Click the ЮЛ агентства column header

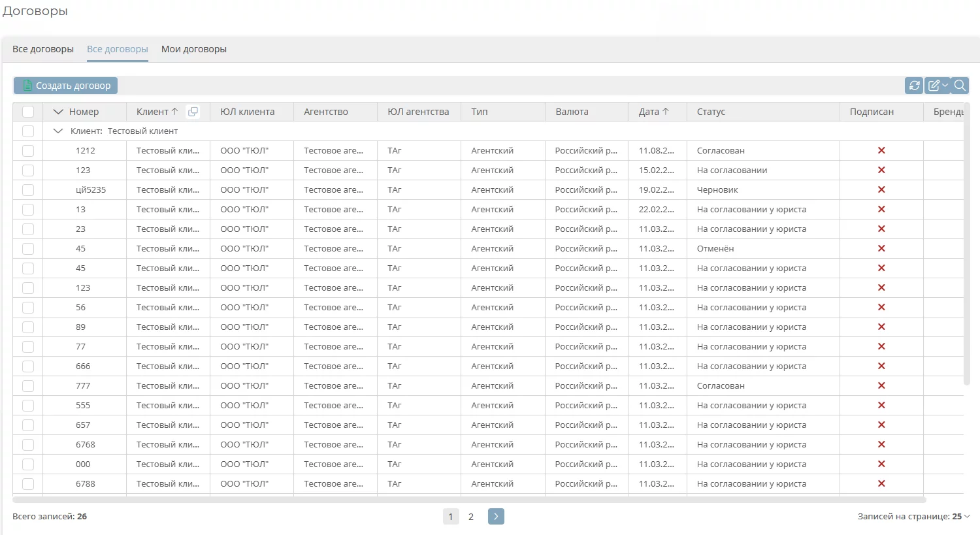pos(418,112)
